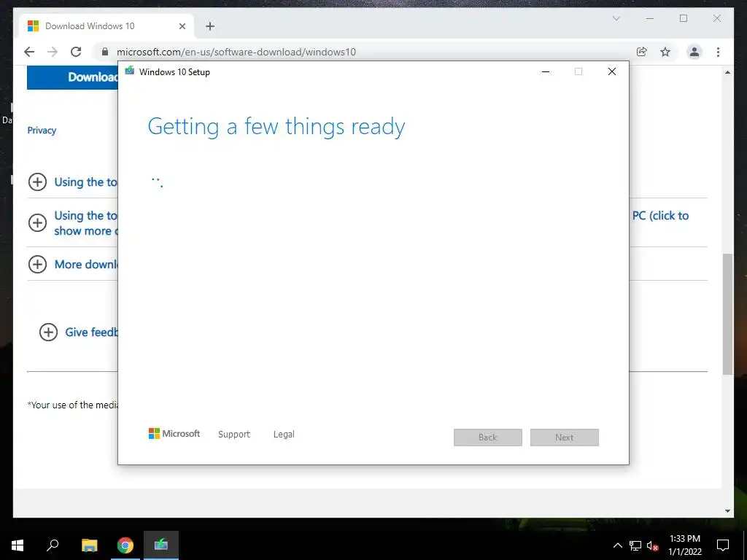The width and height of the screenshot is (747, 560).
Task: Click the webpage vertical scrollbar thumb
Action: (x=727, y=314)
